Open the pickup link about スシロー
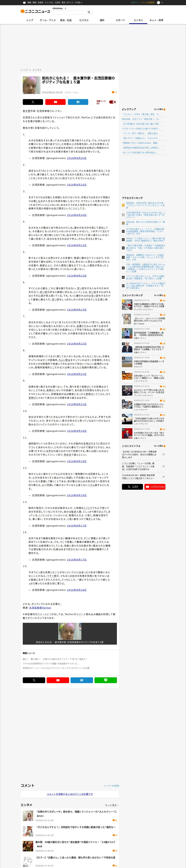The image size is (186, 868). tap(141, 114)
